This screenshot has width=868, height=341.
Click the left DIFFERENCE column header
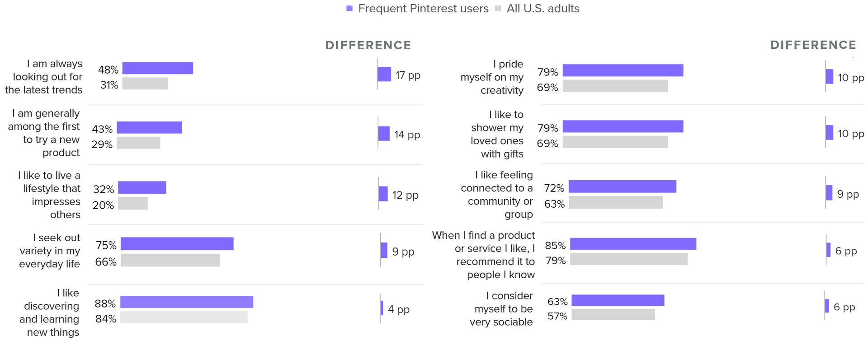[368, 45]
